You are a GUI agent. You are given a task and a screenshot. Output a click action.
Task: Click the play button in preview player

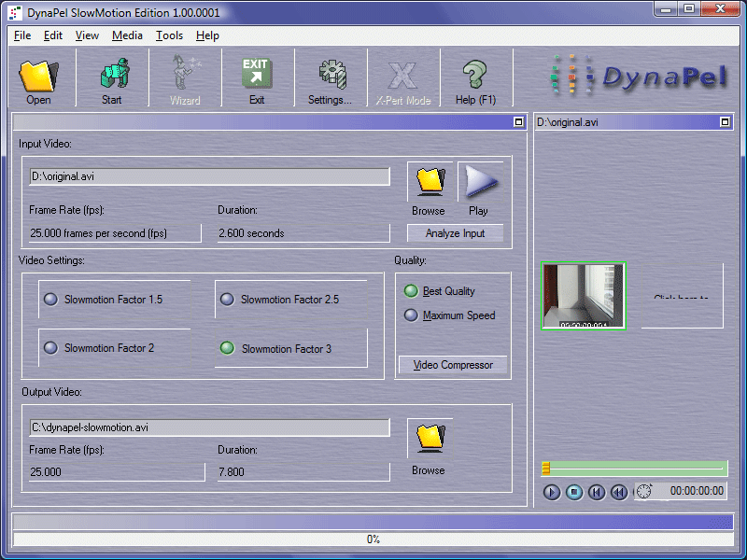coord(552,492)
